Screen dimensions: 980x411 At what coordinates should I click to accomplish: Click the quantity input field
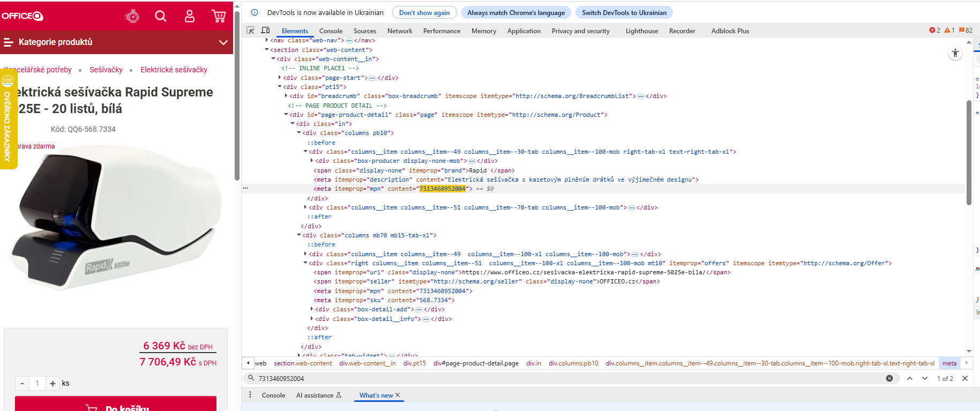point(37,383)
